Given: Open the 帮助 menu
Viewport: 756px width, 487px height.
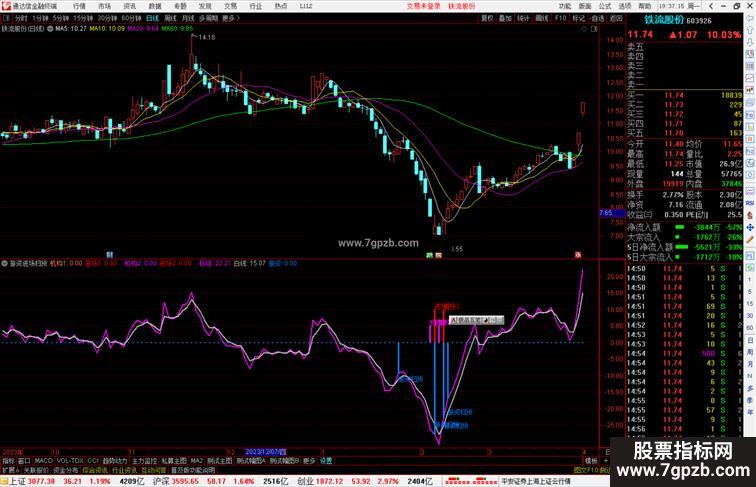Looking at the screenshot, I should click(x=645, y=6).
